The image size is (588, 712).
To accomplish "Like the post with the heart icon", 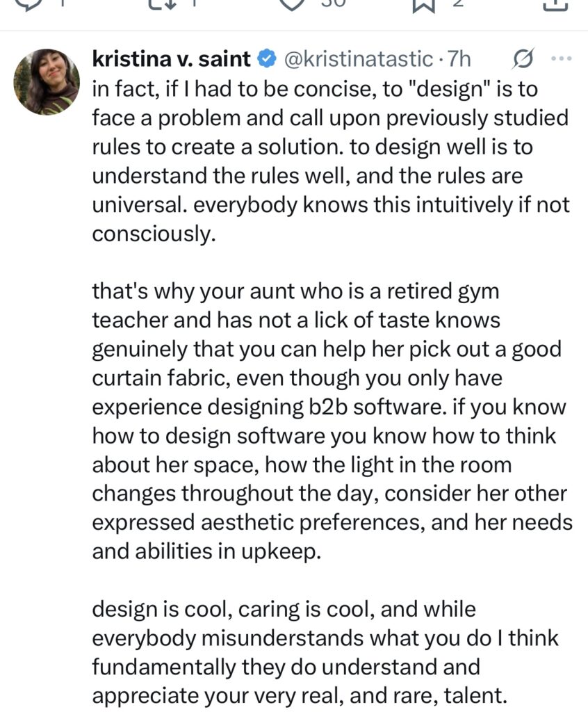I will [293, 3].
